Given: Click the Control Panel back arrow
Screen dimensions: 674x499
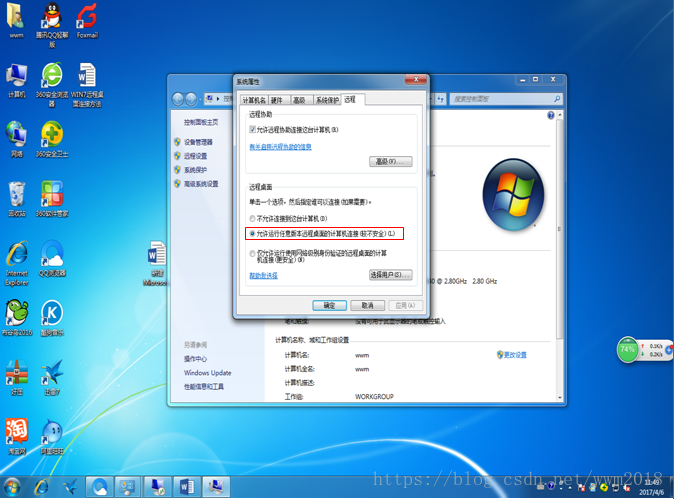Looking at the screenshot, I should (x=178, y=99).
